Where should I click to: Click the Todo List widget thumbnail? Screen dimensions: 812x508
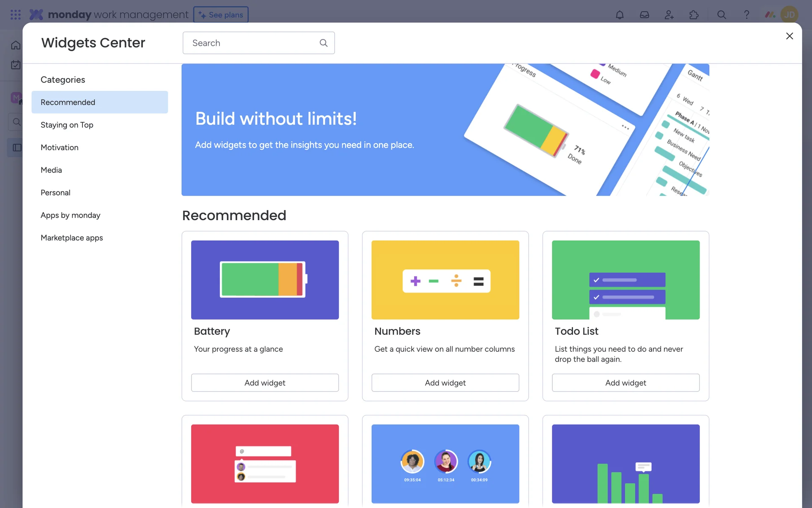tap(625, 280)
